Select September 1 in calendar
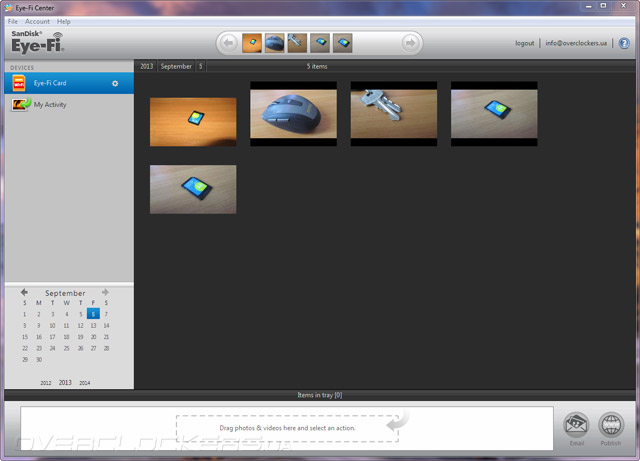The height and width of the screenshot is (461, 640). point(24,314)
